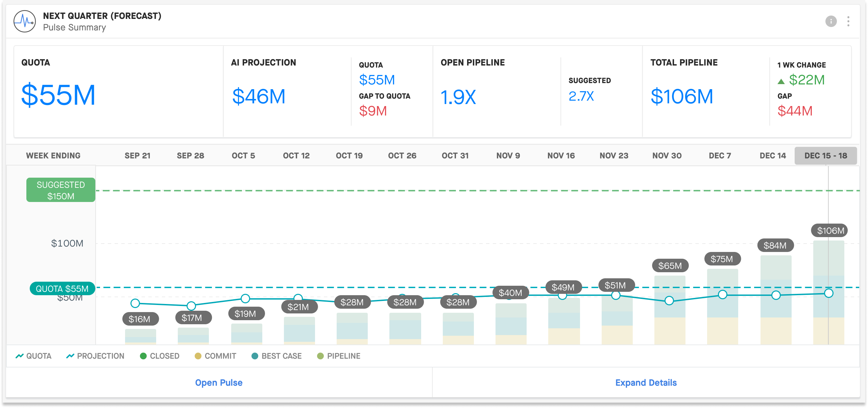The height and width of the screenshot is (408, 868).
Task: Click the Pulse heartbeat icon
Action: (24, 21)
